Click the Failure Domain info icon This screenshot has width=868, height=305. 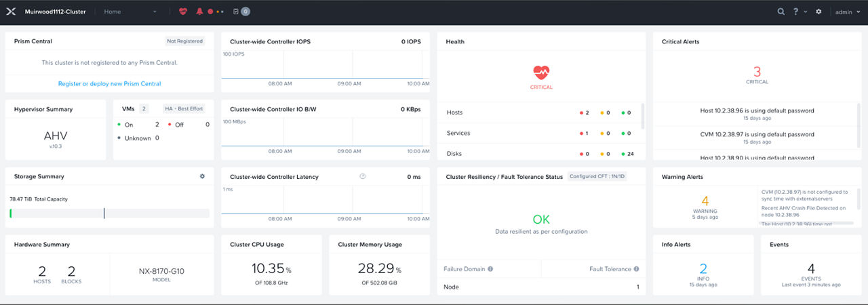point(490,269)
